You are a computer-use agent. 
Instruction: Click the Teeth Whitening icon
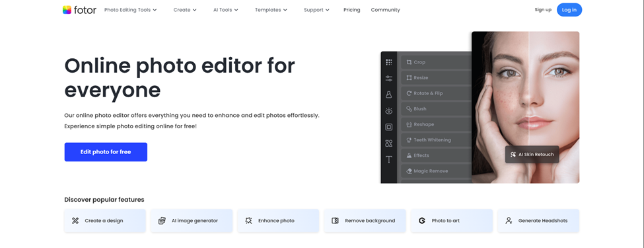(409, 140)
